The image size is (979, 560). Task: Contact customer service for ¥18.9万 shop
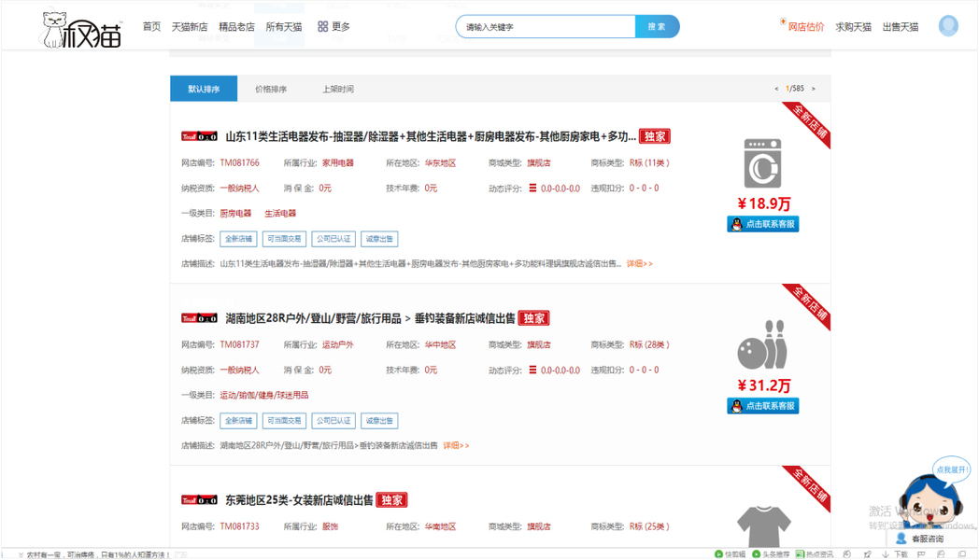763,224
